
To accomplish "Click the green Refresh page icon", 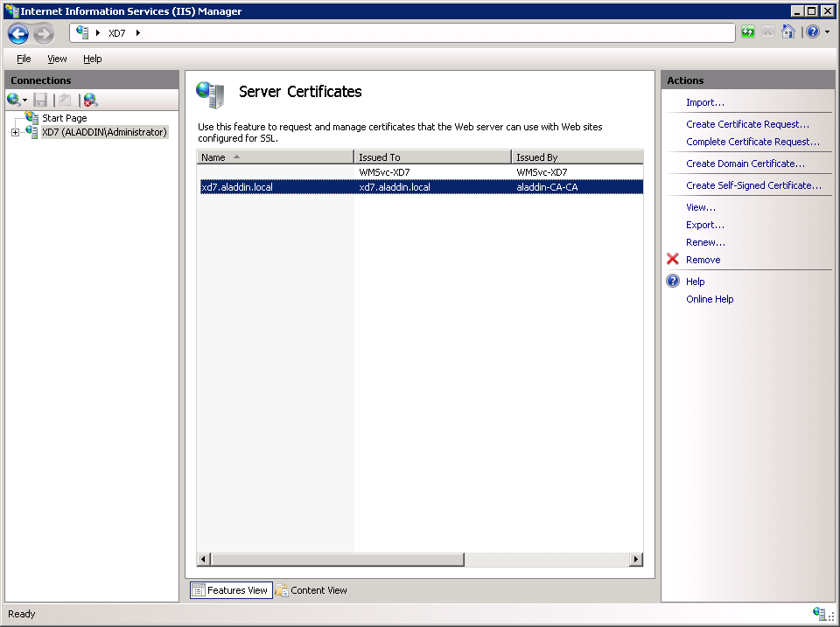I will 748,32.
